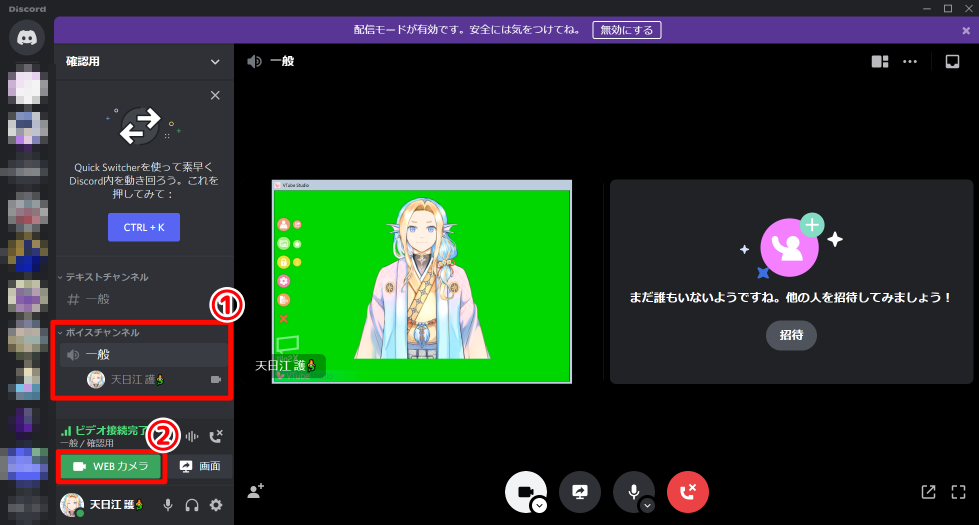Open the first blurred server icon

coord(27,86)
